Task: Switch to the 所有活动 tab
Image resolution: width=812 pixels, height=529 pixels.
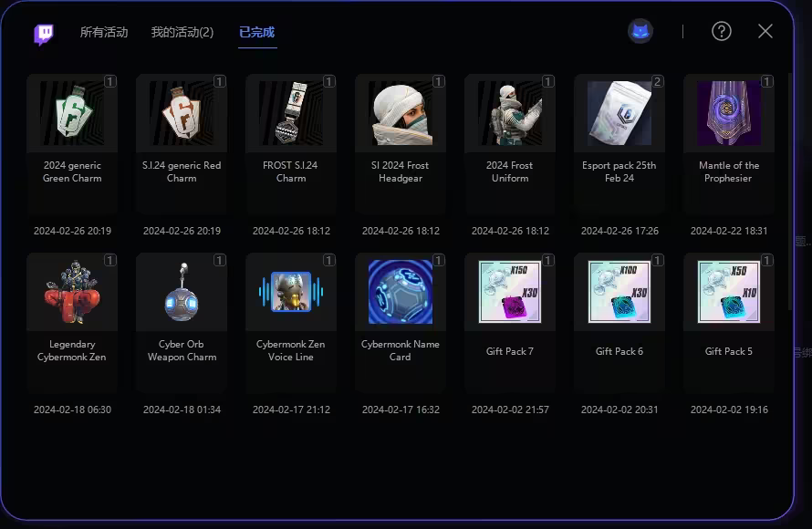Action: point(104,32)
